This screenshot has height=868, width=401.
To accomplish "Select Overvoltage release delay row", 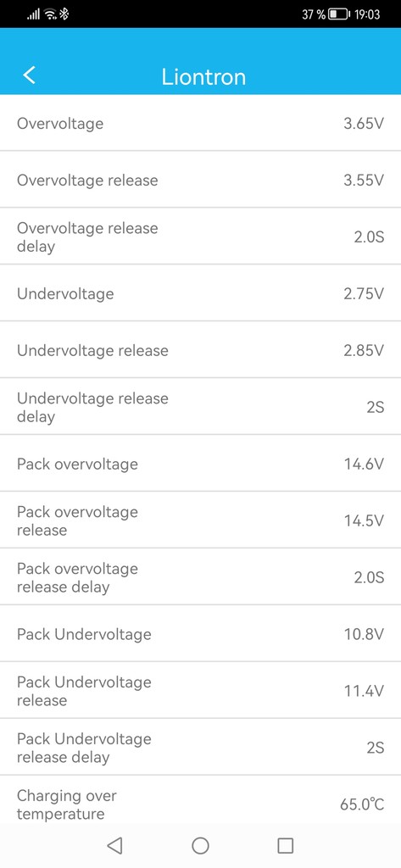I will click(x=200, y=236).
